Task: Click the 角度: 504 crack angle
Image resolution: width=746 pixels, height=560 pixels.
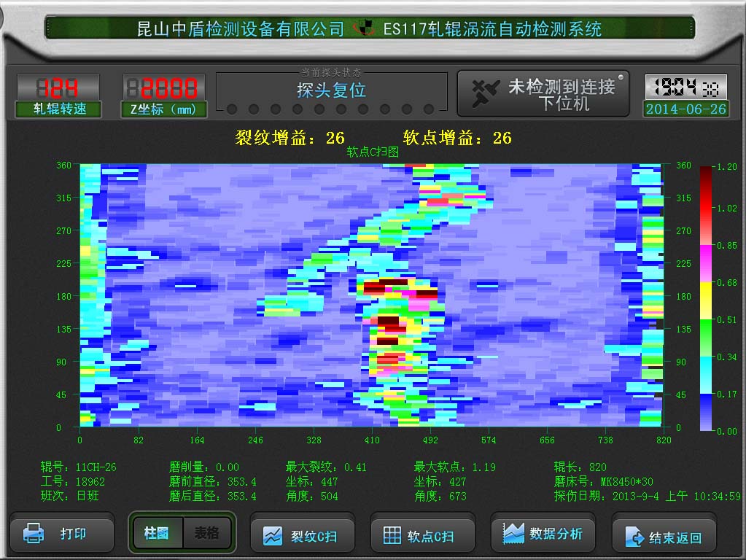Action: [x=312, y=497]
